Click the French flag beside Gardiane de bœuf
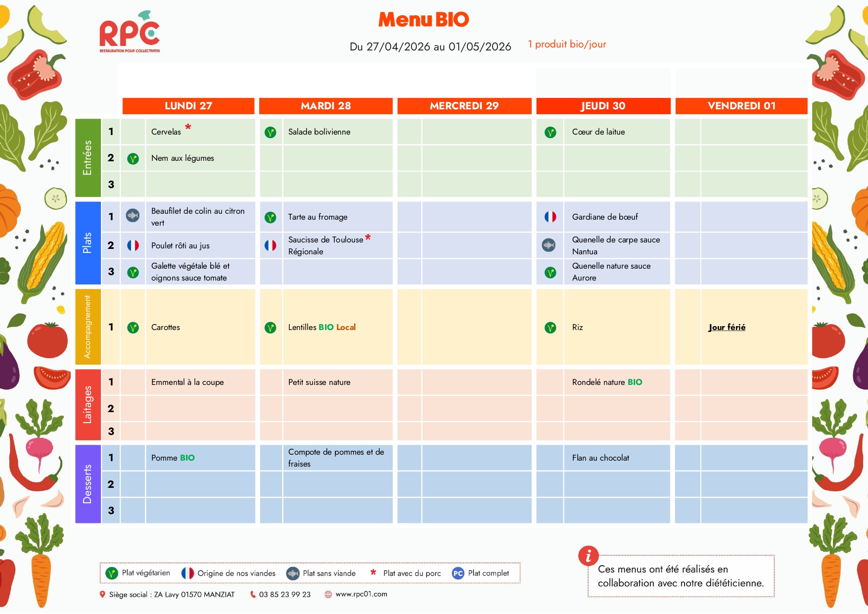Screen dimensions: 868x614 pos(550,217)
